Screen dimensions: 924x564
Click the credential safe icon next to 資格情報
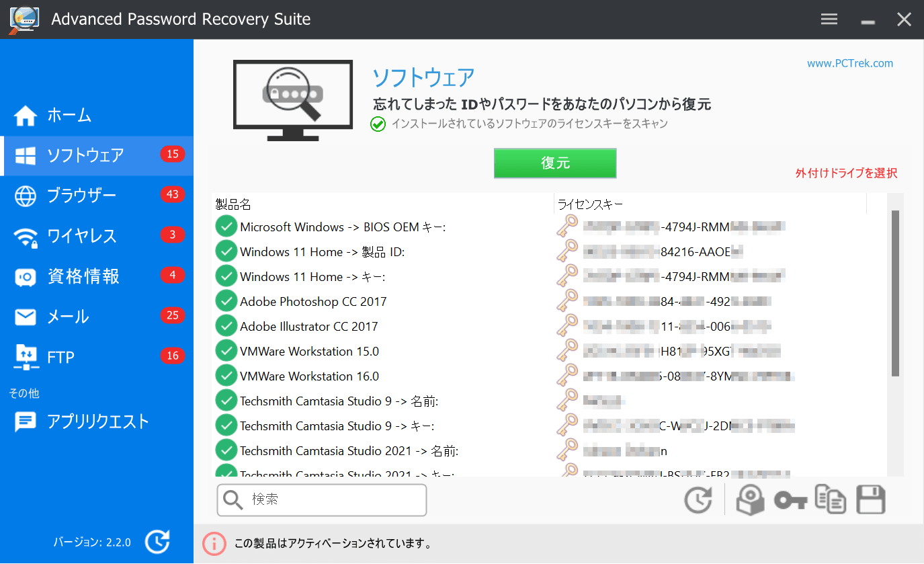(26, 276)
